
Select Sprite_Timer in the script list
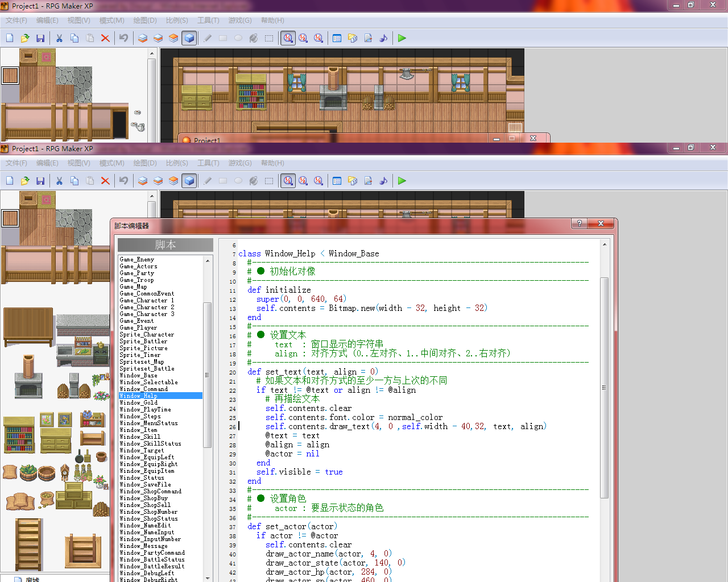pos(140,355)
